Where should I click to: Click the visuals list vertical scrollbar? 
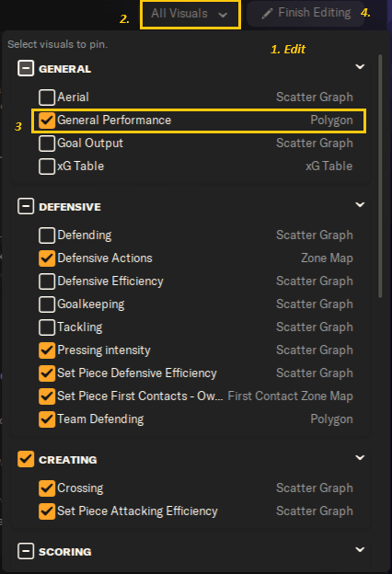380,176
